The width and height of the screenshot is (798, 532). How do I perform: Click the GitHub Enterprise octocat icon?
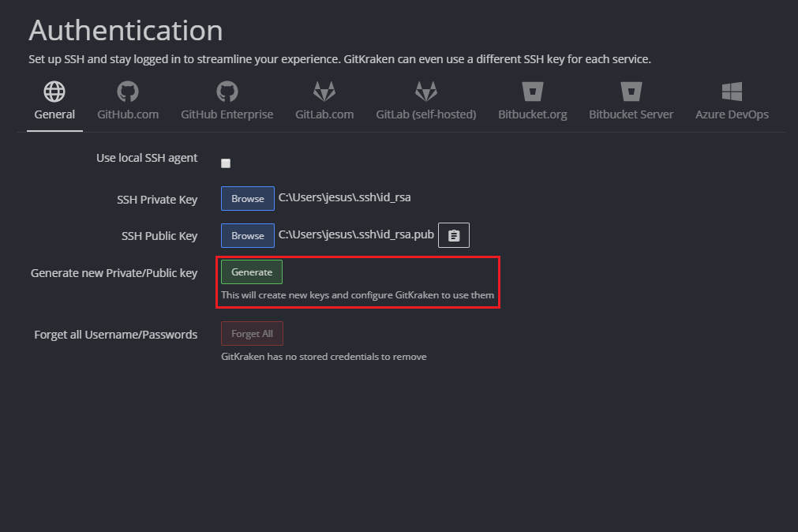[227, 92]
